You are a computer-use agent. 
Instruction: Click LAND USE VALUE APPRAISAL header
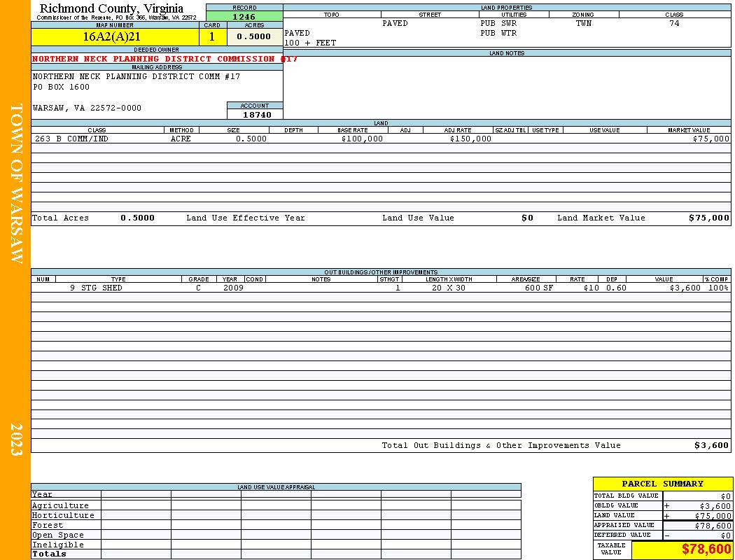click(276, 487)
